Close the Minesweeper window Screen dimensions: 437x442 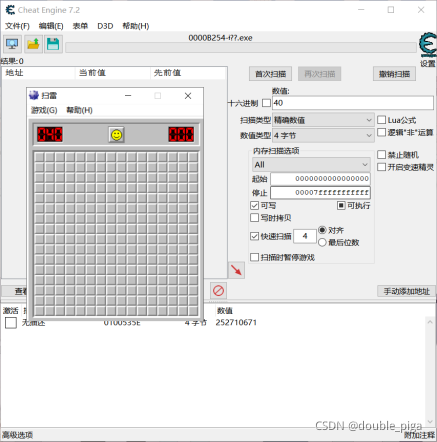click(x=188, y=96)
